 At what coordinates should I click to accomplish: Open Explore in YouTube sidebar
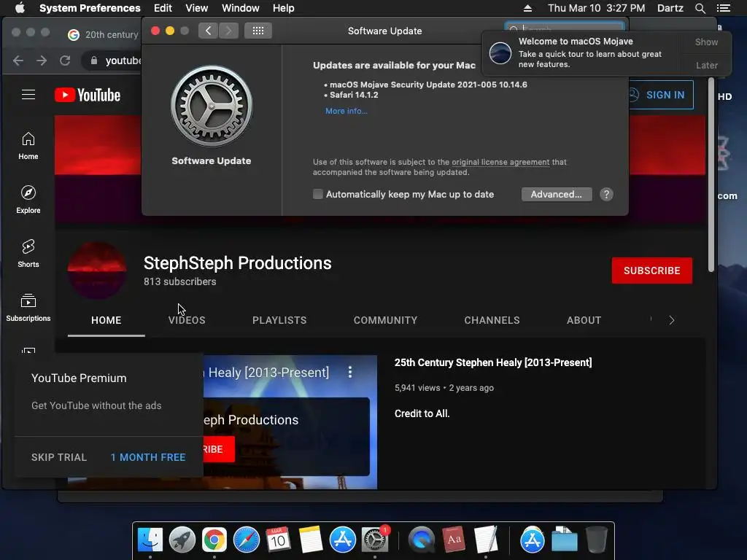(x=28, y=200)
